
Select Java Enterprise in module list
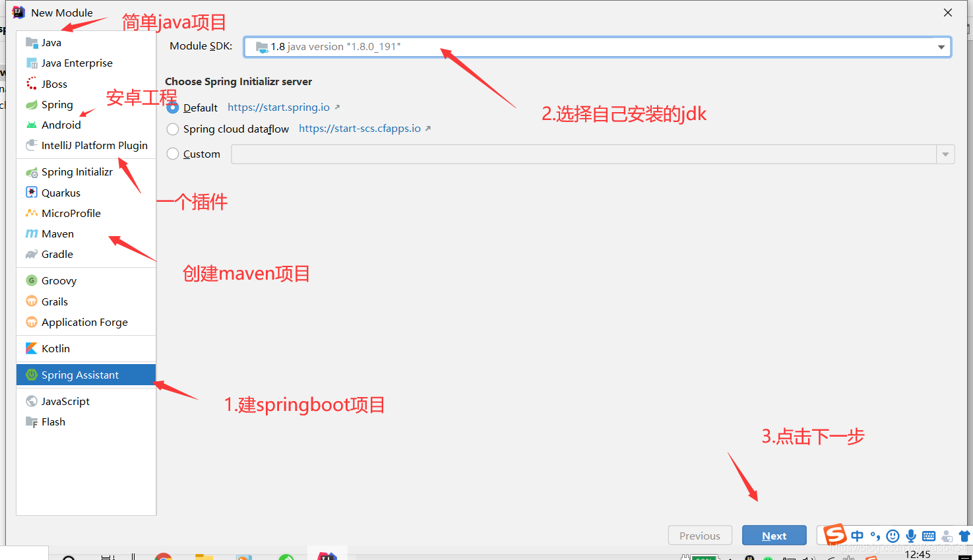pos(86,63)
